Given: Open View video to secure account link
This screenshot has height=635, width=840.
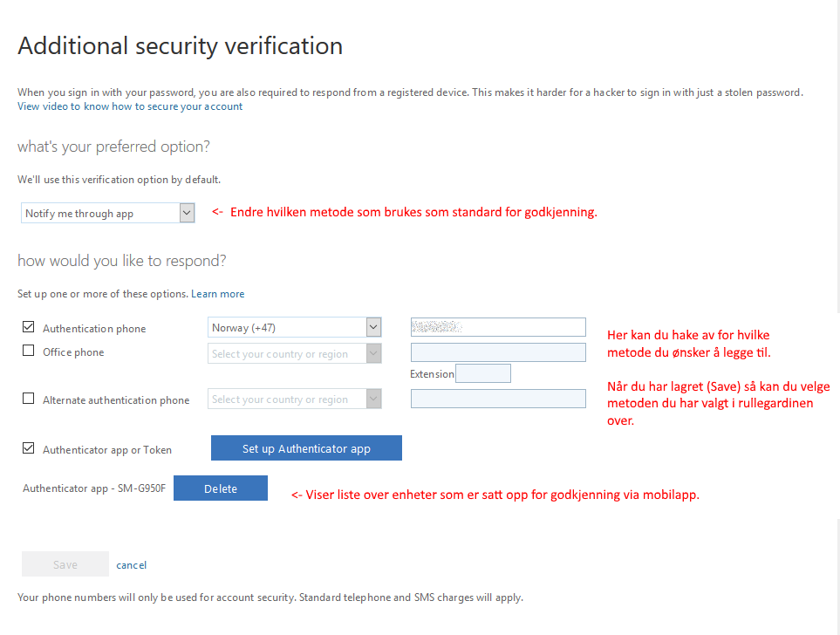Looking at the screenshot, I should coord(130,106).
